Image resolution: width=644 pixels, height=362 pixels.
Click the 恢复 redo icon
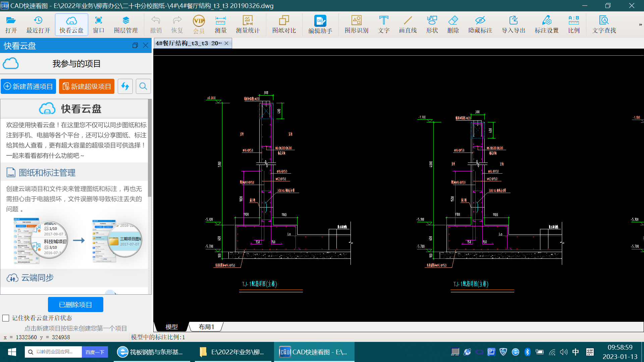[177, 25]
